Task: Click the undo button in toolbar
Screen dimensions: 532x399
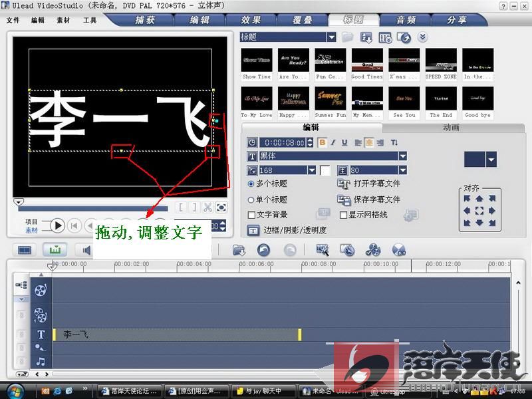Action: click(x=263, y=251)
